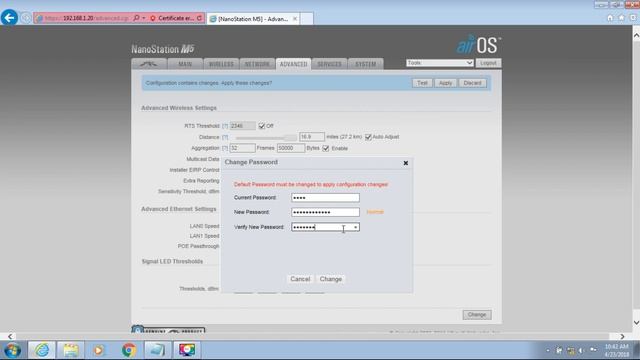
Task: Go back using the browser back arrow
Action: [x=9, y=18]
